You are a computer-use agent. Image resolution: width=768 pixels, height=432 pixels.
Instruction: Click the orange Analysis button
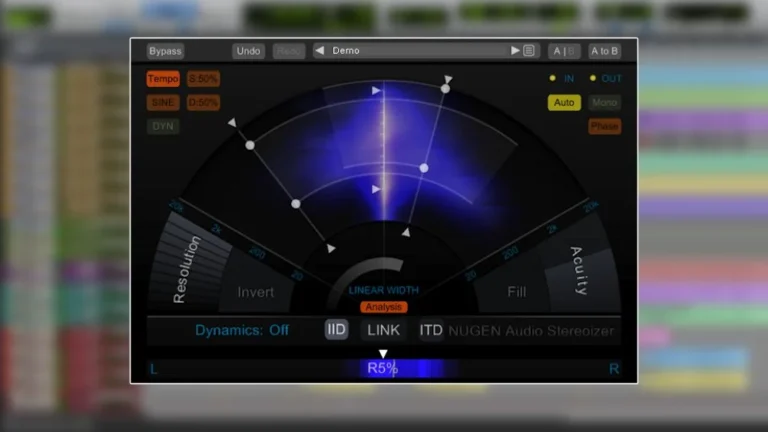click(384, 307)
